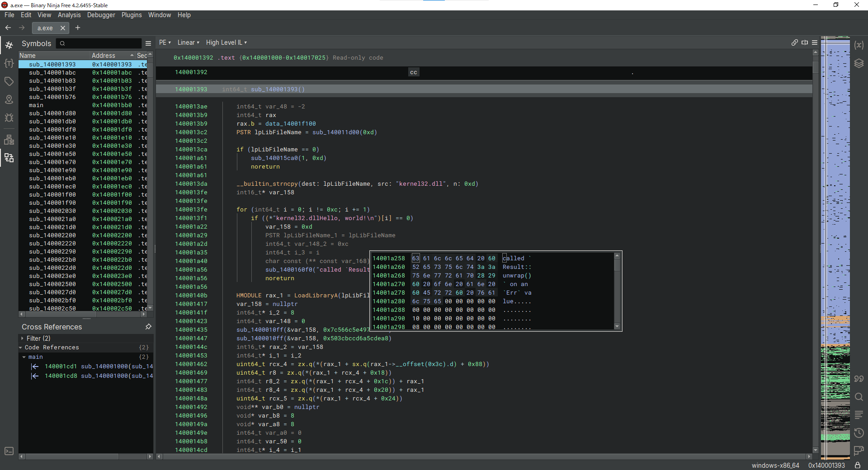
Task: Expand the Filter (2) section
Action: tap(22, 338)
